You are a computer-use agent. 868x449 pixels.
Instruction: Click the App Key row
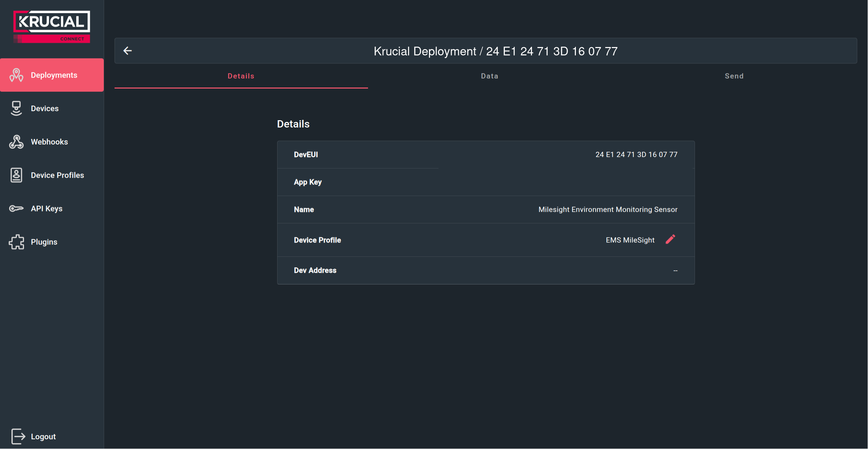click(x=485, y=182)
